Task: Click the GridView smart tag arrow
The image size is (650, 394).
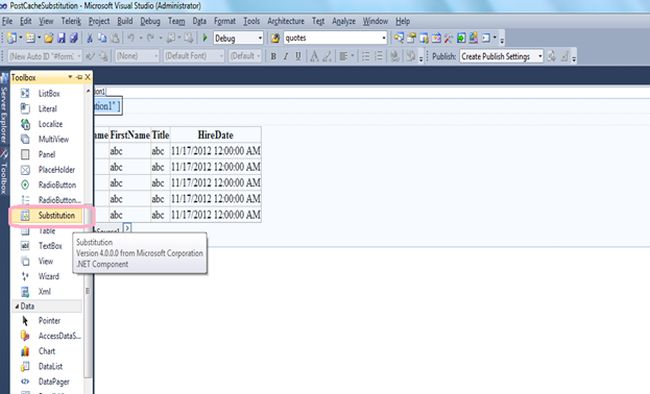Action: (x=127, y=228)
